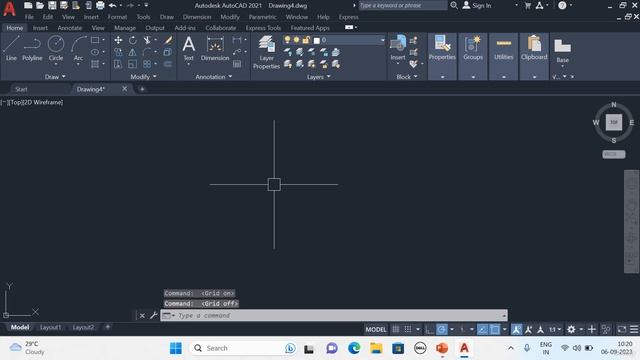
Task: Open the Windows Start menu
Action: click(176, 348)
